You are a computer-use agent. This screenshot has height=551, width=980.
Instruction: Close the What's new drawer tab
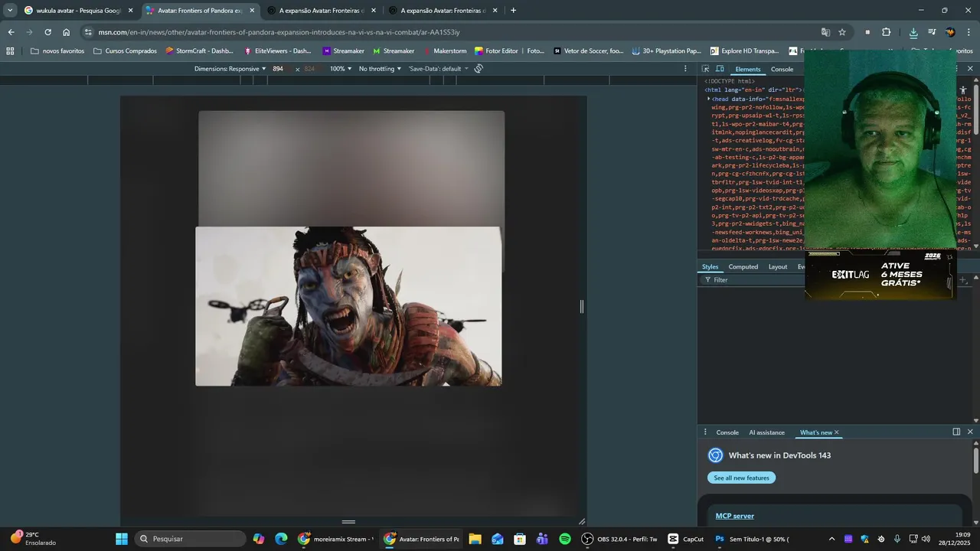coord(836,432)
